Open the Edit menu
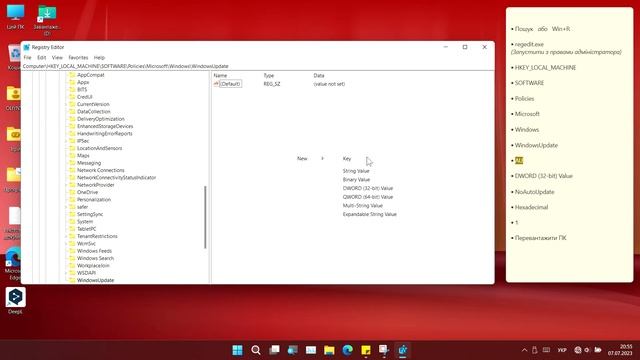This screenshot has width=640, height=360. click(42, 58)
